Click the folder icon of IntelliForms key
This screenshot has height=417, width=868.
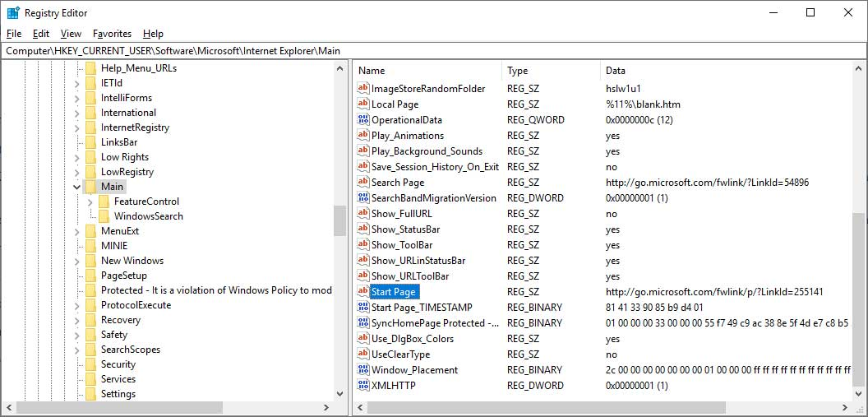[x=90, y=98]
